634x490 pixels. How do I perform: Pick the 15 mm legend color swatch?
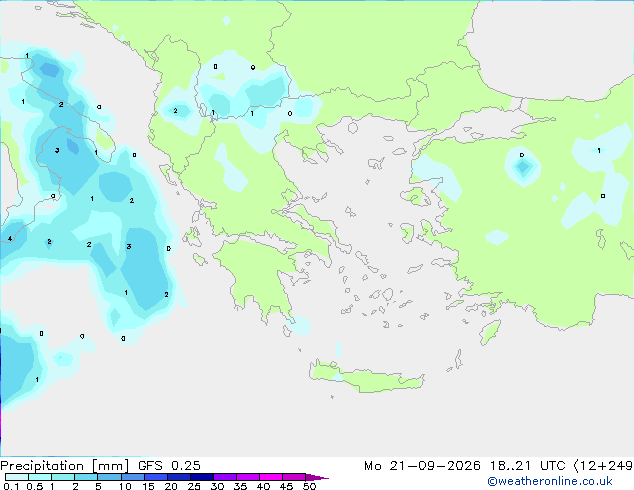(155, 477)
